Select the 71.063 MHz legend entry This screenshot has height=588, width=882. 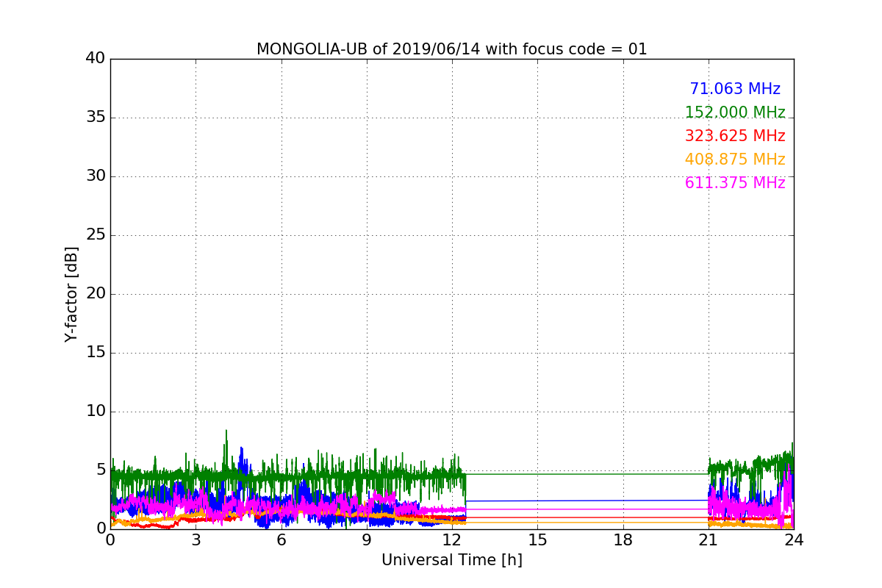point(734,89)
